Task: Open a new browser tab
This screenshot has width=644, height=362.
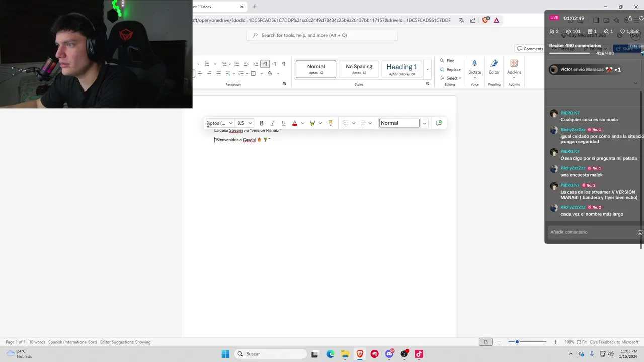Action: pyautogui.click(x=254, y=7)
